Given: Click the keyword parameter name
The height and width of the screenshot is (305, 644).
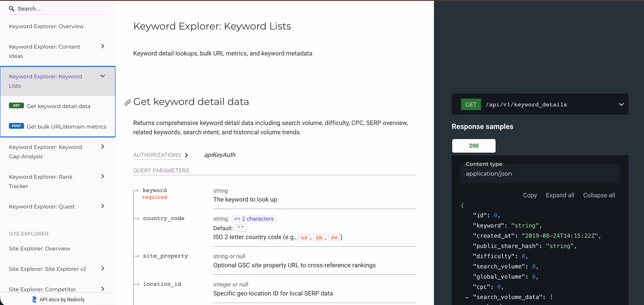Looking at the screenshot, I should [155, 190].
